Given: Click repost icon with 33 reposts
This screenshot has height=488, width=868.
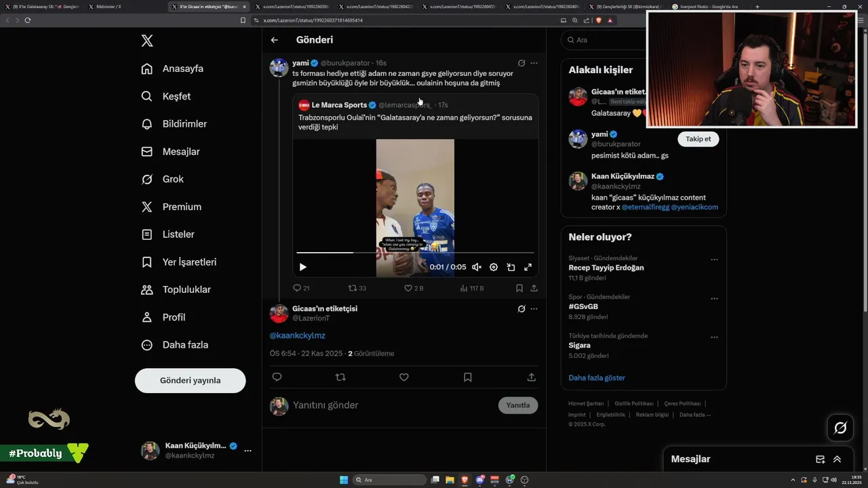Looking at the screenshot, I should tap(357, 288).
